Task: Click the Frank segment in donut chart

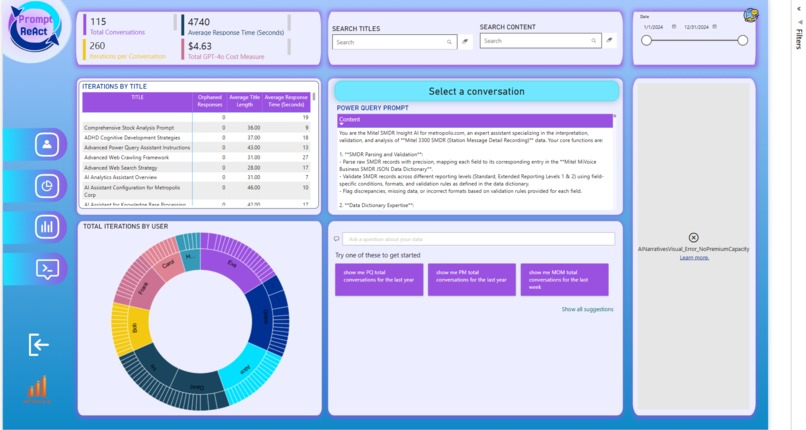Action: point(143,288)
